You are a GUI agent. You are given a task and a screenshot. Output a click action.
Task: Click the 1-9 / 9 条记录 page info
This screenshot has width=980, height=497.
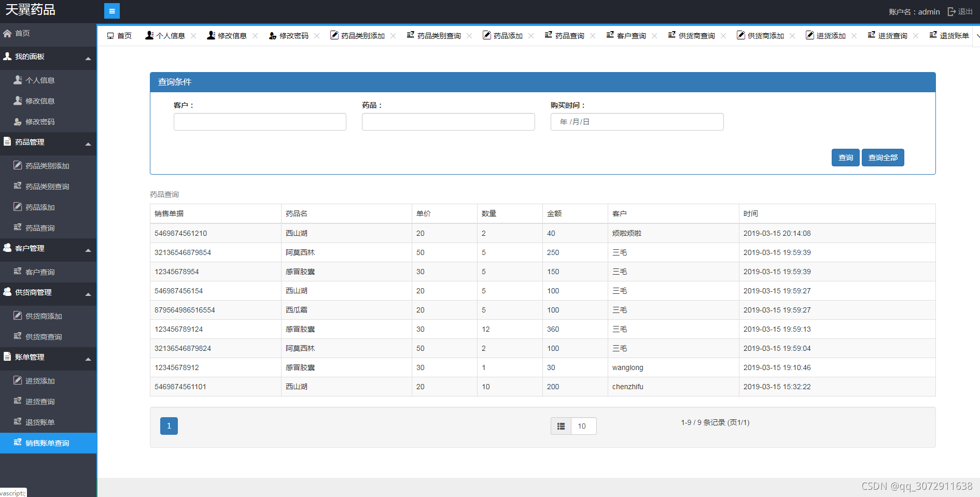(715, 422)
